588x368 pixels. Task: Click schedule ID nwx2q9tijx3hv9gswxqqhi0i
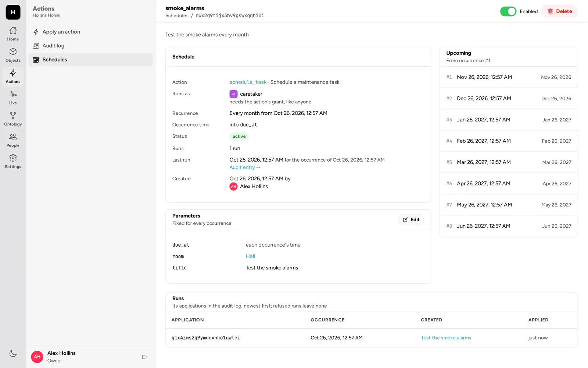(x=230, y=15)
